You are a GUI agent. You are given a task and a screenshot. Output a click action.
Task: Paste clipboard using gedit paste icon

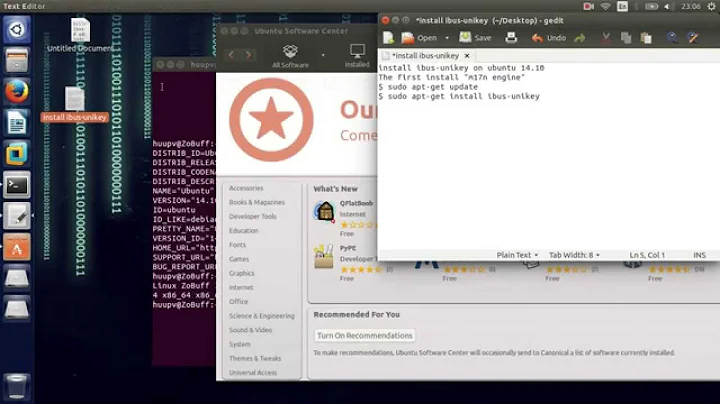click(646, 38)
